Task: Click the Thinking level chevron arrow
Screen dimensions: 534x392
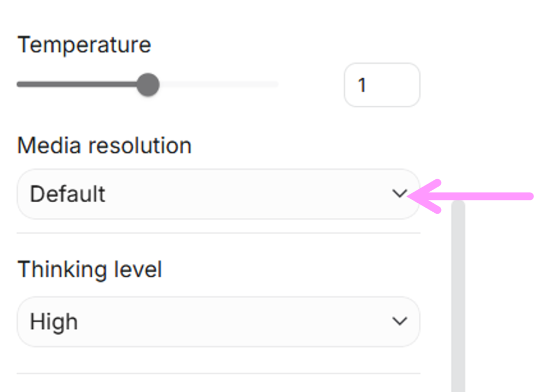Action: [x=399, y=321]
